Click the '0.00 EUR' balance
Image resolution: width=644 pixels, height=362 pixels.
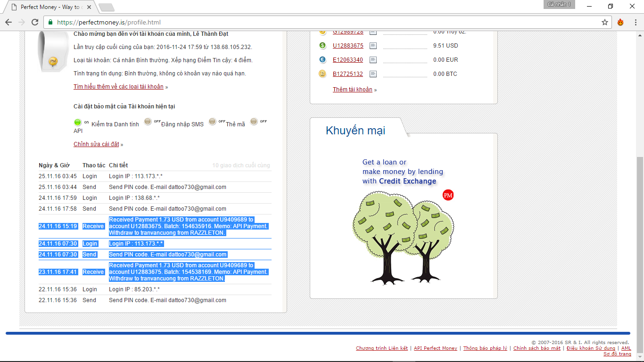[x=446, y=60]
